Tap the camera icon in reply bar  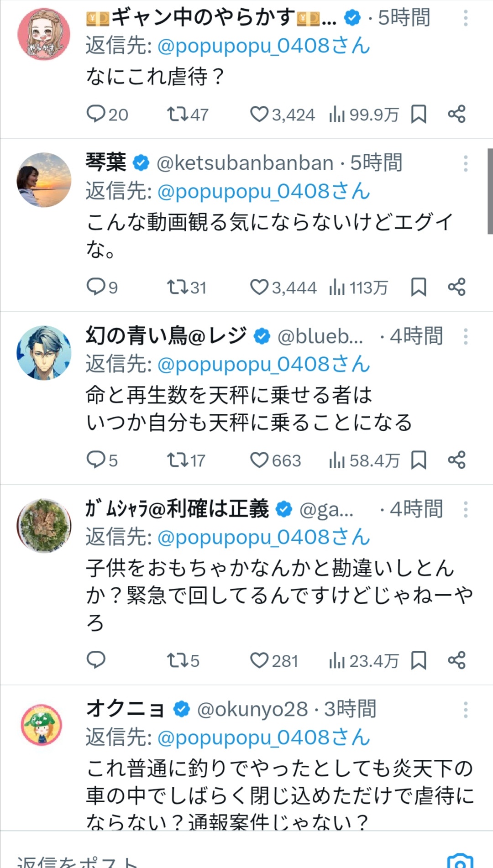pos(460,860)
